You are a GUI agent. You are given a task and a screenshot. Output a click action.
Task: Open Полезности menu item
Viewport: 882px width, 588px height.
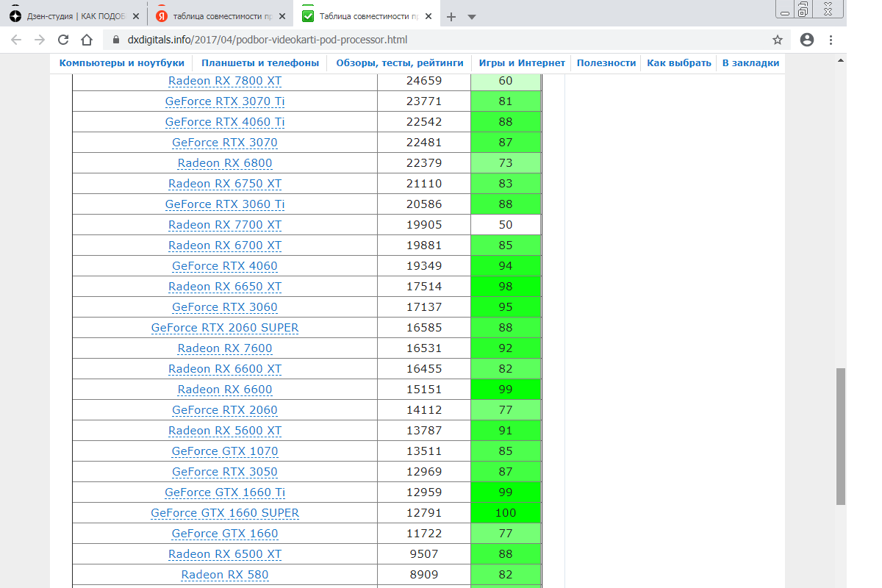point(606,63)
